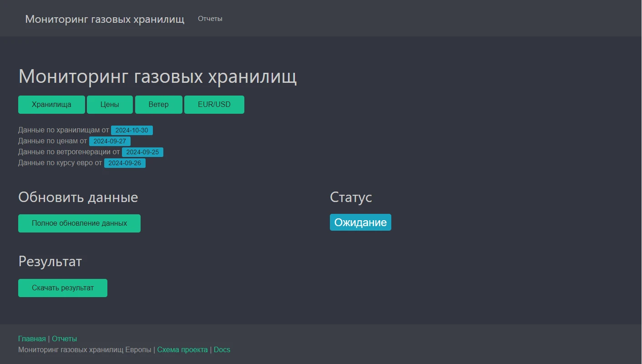
Task: Open the Ветер wind generation data
Action: (159, 104)
